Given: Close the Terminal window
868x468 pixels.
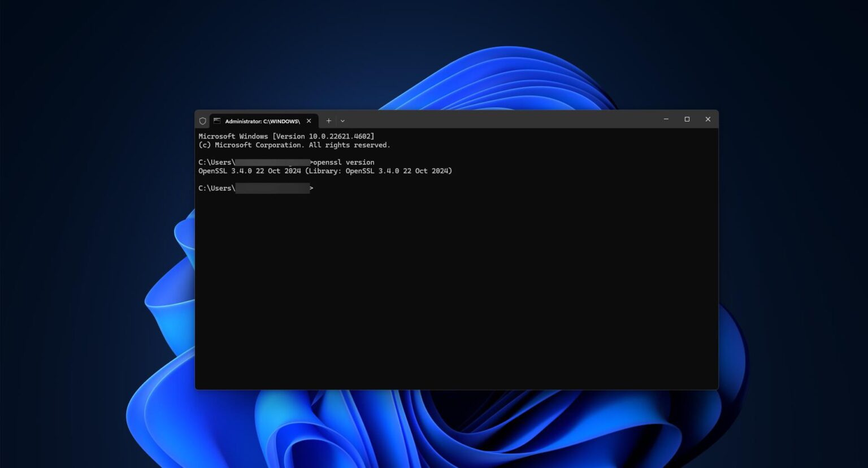Looking at the screenshot, I should 708,119.
